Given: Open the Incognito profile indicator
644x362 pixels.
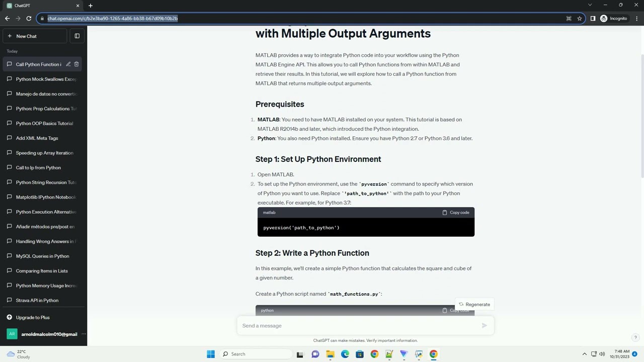Looking at the screenshot, I should pos(614,19).
